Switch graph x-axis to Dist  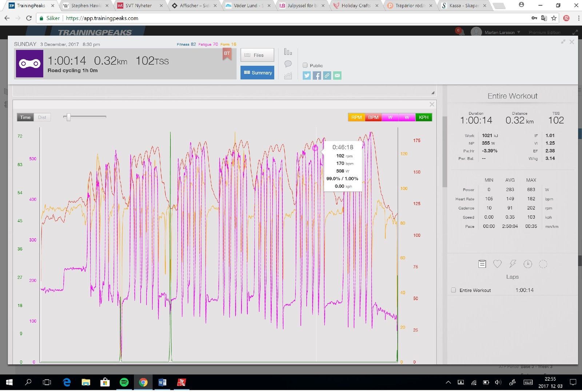click(42, 117)
